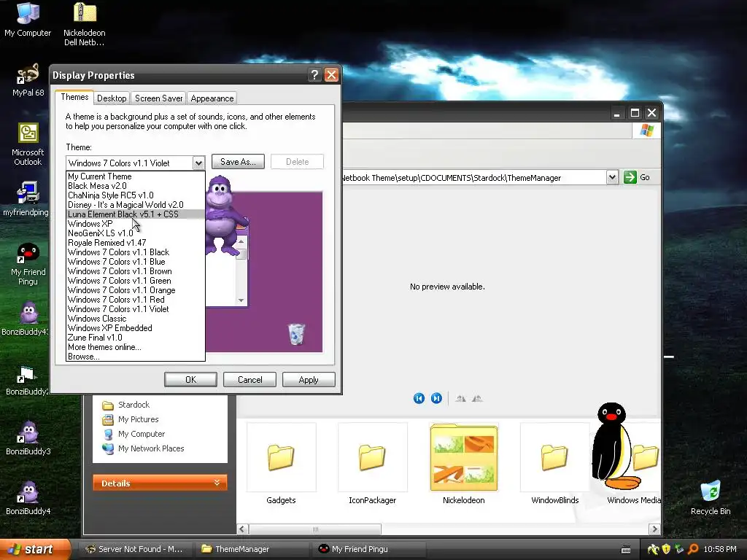This screenshot has width=747, height=560.
Task: Choose Windows 7 Colors v1.1 Orange
Action: (x=135, y=290)
